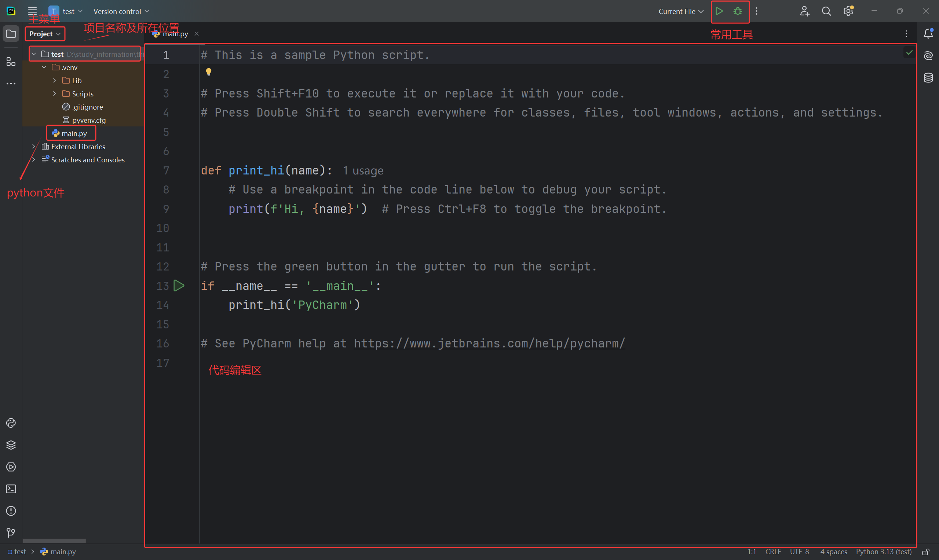Open Search Everywhere magnifier
This screenshot has height=560, width=939.
click(x=826, y=11)
